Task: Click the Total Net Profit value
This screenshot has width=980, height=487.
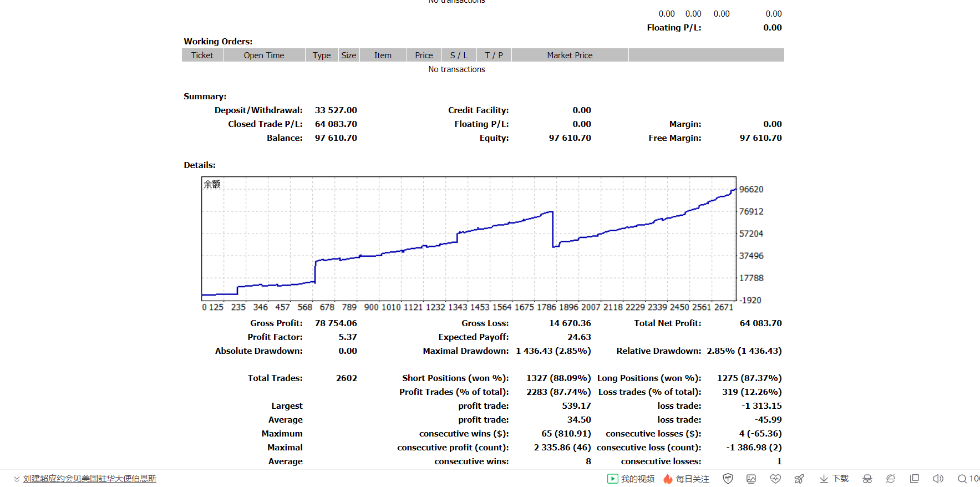Action: click(761, 323)
